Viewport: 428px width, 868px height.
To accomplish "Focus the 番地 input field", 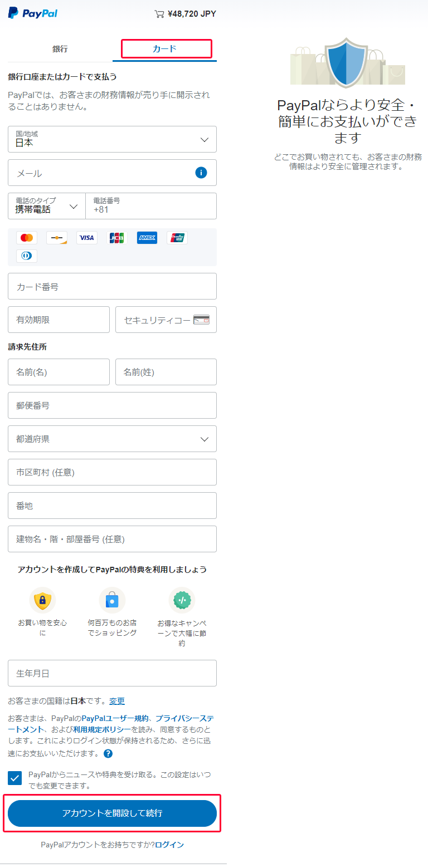I will [112, 506].
